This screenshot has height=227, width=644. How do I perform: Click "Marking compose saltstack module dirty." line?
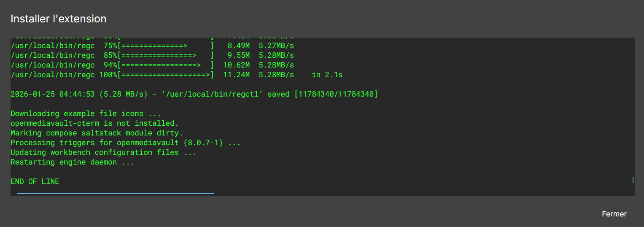[x=97, y=133]
